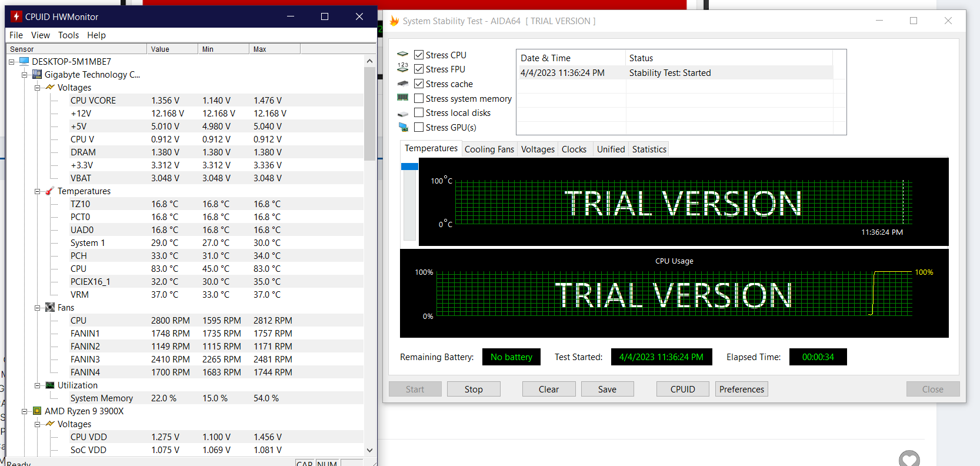Open the CPUID button panel
This screenshot has height=466, width=980.
(x=683, y=389)
